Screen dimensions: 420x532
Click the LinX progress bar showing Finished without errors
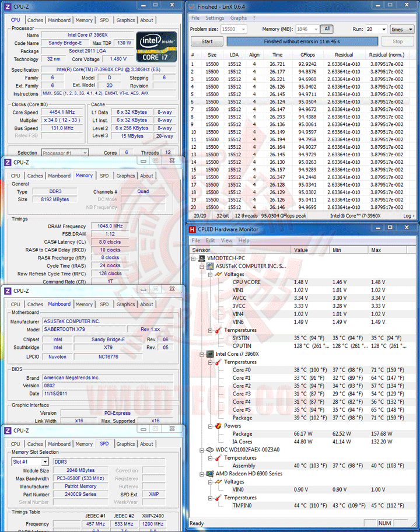(x=302, y=41)
